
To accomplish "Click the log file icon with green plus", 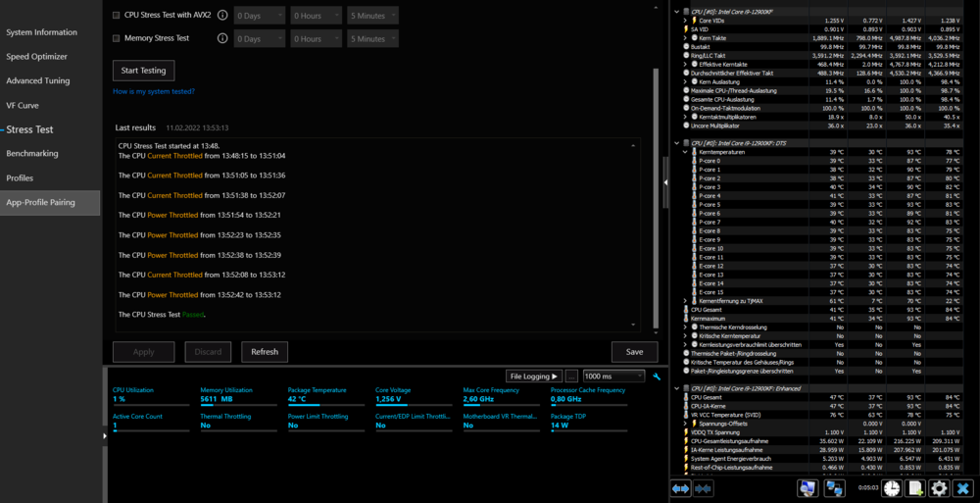I will coord(914,488).
